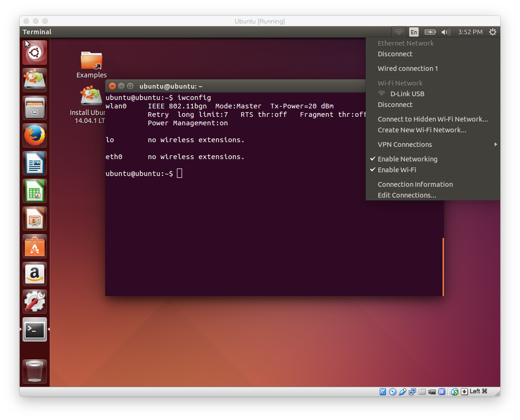This screenshot has width=520, height=420.
Task: Launch the Install Ubuntu dock icon
Action: tap(35, 80)
